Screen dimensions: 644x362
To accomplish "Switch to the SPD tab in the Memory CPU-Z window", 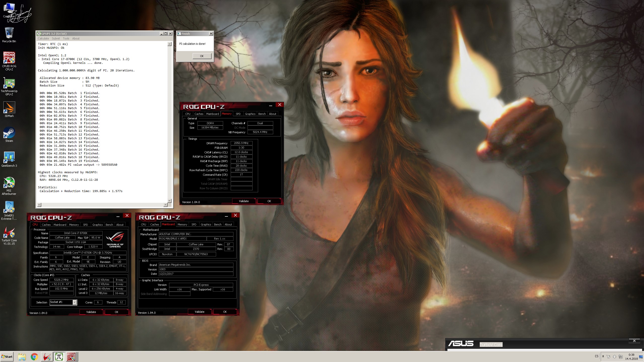I will click(238, 114).
